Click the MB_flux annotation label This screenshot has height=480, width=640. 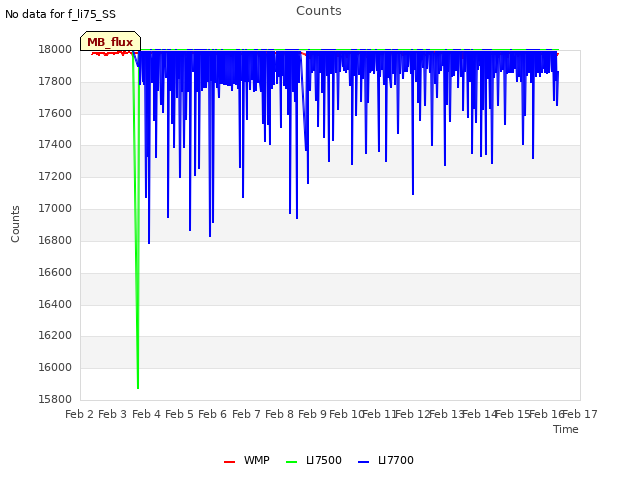pyautogui.click(x=110, y=42)
